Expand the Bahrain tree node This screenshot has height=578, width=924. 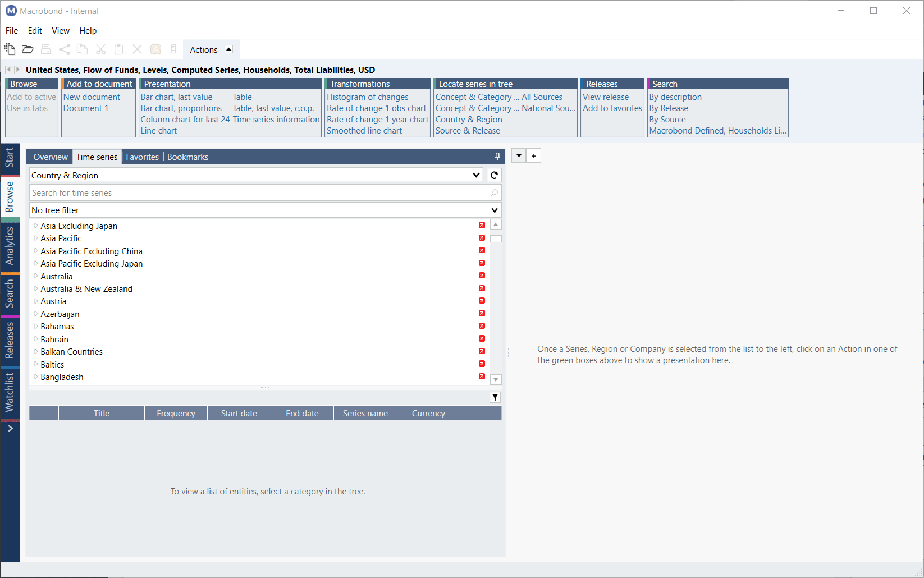point(36,339)
